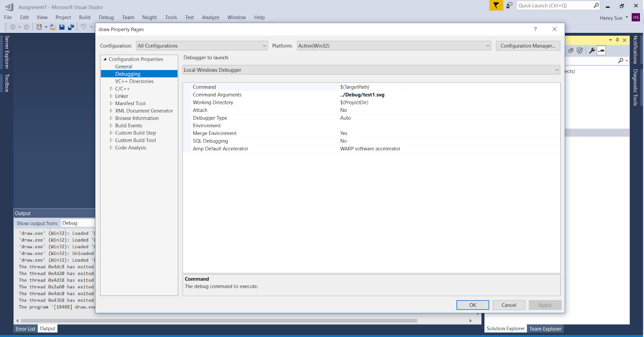Click in the Quick Launch search field
Screen dimensions: 644x337
click(555, 5)
